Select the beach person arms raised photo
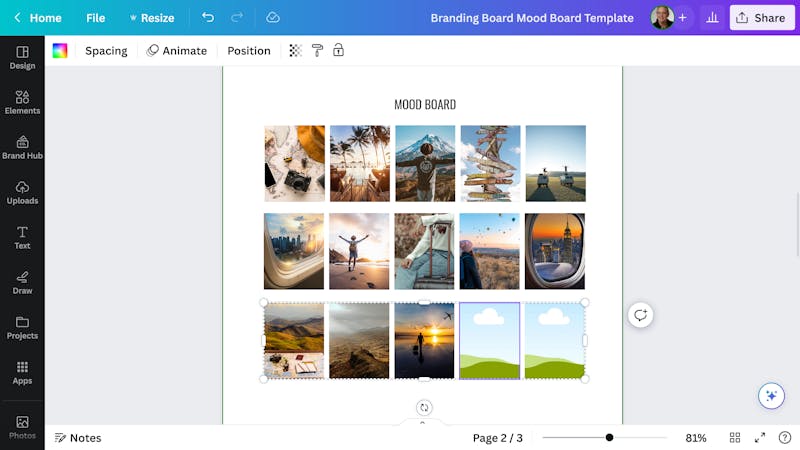Screen dimensions: 800x450 pos(359,251)
